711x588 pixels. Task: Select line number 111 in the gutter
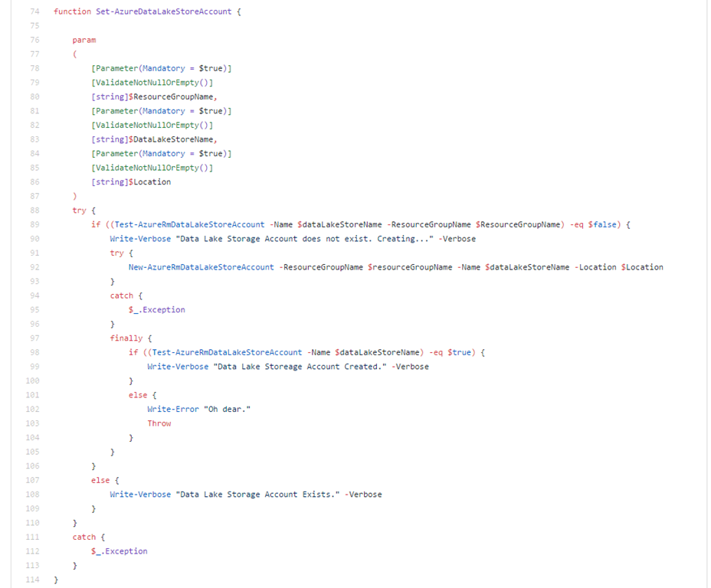[x=33, y=537]
